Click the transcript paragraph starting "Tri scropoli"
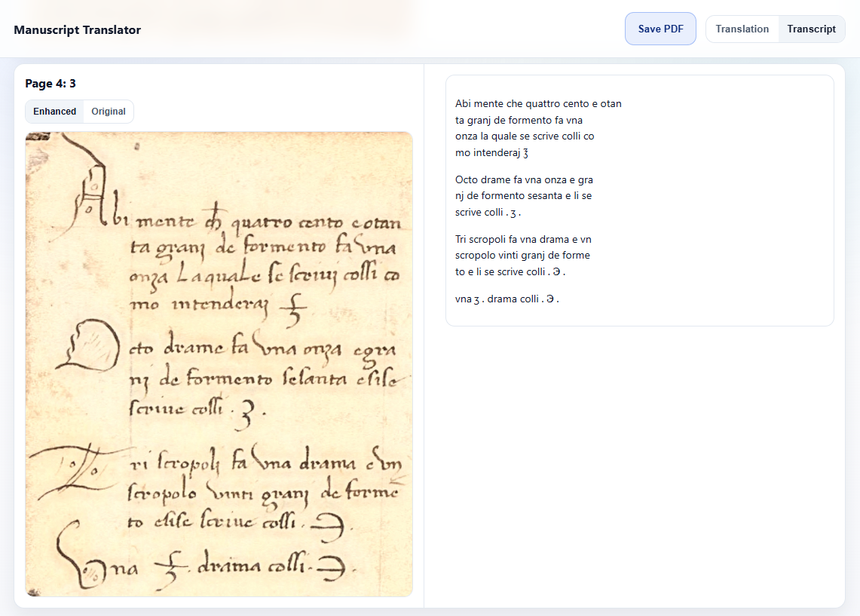The image size is (860, 616). coord(523,256)
